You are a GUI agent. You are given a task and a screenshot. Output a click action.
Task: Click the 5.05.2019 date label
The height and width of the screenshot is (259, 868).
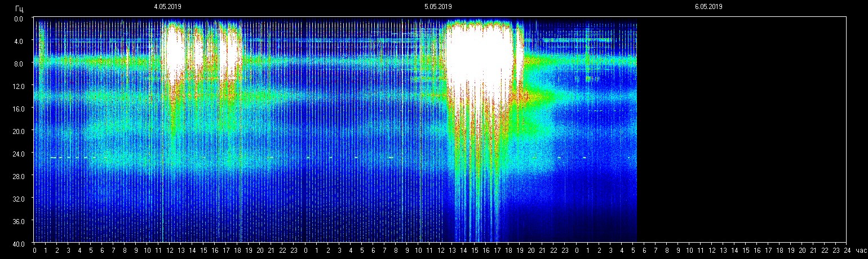(x=438, y=7)
